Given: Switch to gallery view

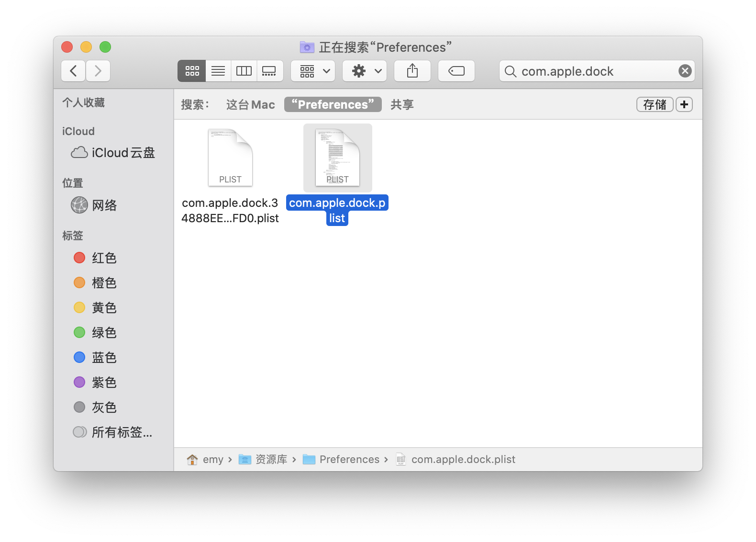Looking at the screenshot, I should pos(269,71).
